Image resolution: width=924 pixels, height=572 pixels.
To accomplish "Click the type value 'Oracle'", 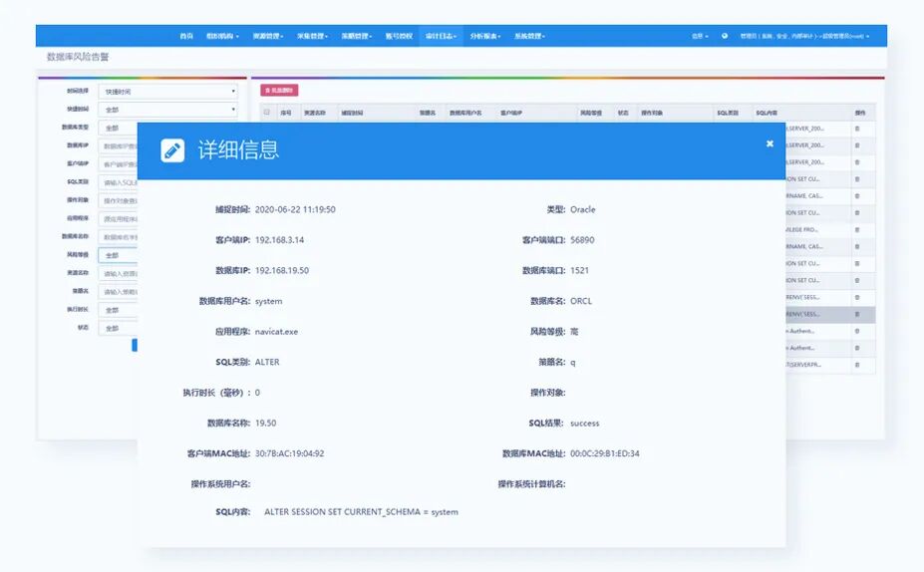I will click(x=583, y=209).
